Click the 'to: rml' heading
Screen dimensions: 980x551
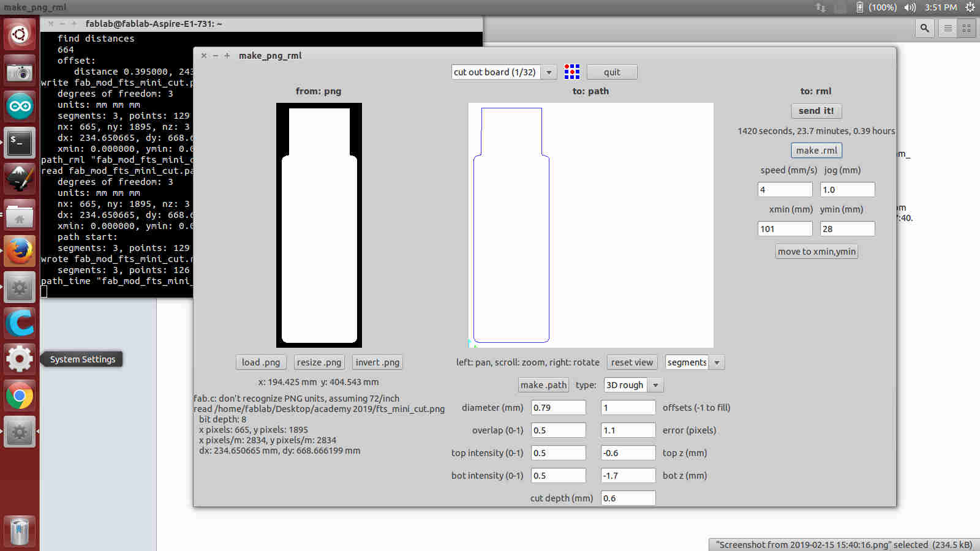point(816,91)
